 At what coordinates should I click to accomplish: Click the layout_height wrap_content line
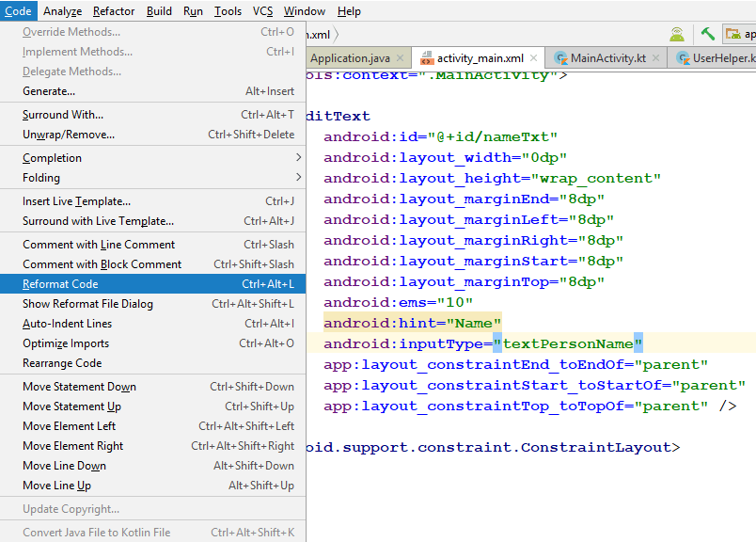(x=492, y=179)
